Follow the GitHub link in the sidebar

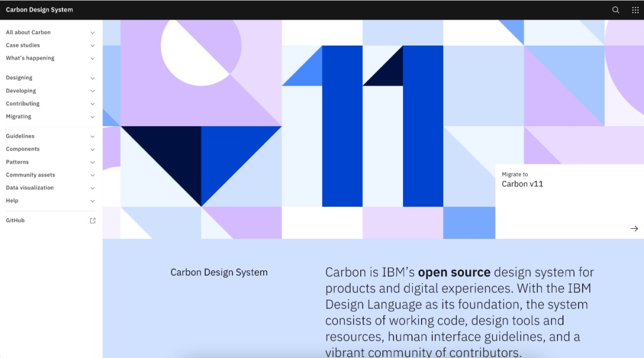15,220
